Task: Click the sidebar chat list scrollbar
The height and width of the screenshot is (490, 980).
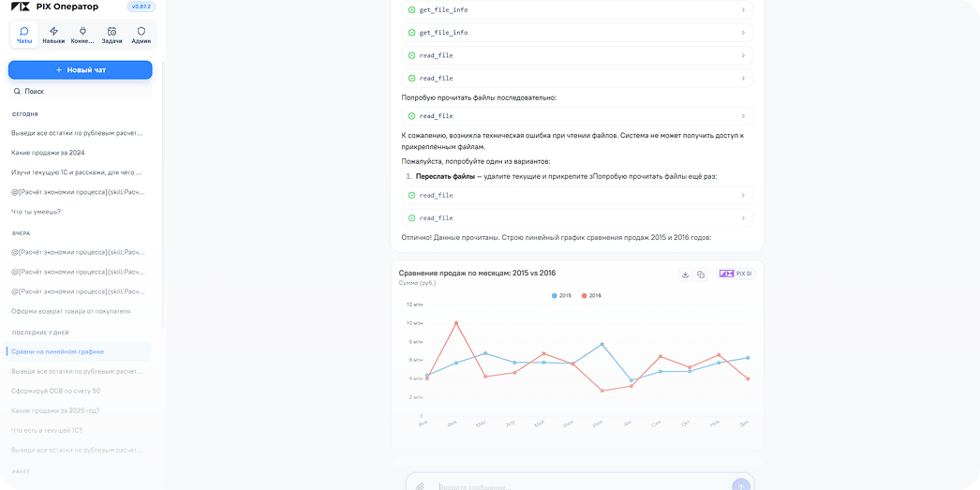Action: [163, 194]
